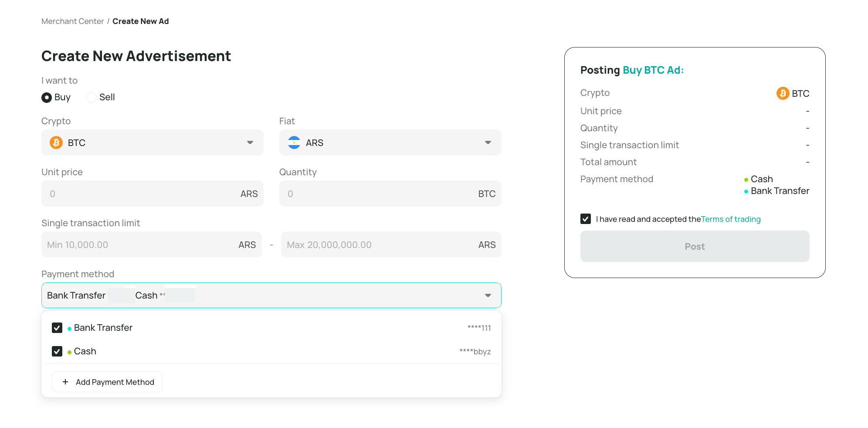The image size is (868, 428).
Task: Click the Fiat dropdown arrow
Action: [x=488, y=143]
